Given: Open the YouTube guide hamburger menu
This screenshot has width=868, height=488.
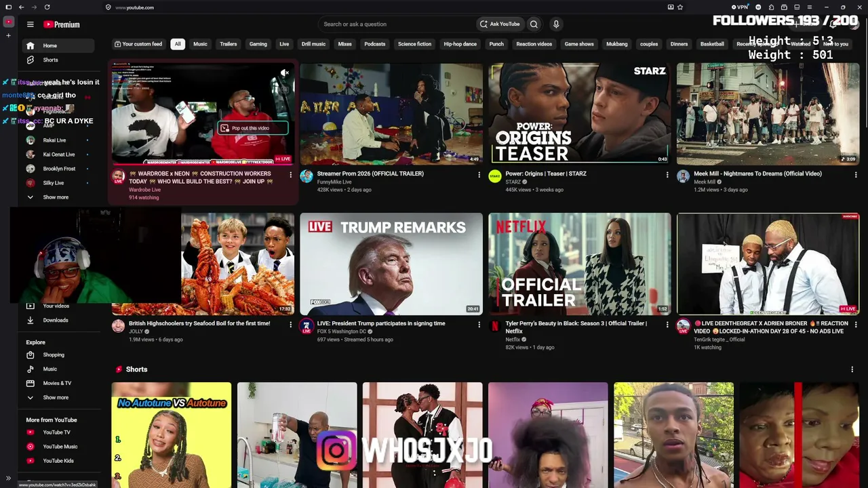Looking at the screenshot, I should tap(30, 24).
